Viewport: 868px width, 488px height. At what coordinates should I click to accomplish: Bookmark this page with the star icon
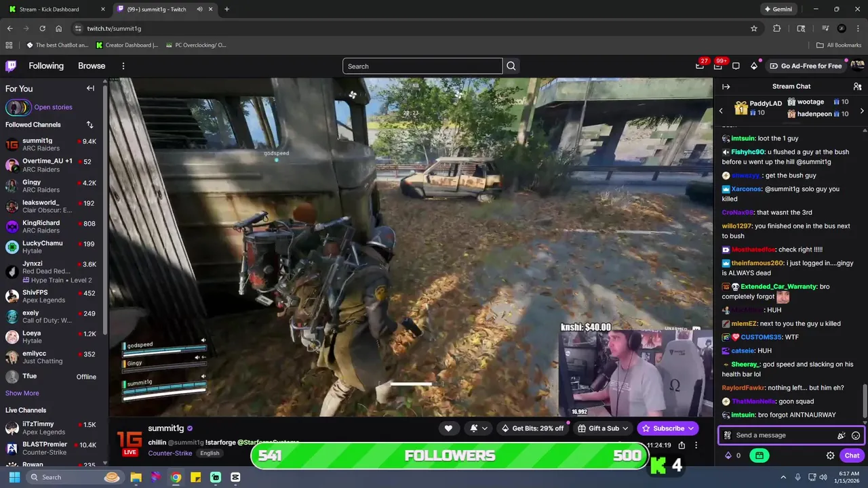point(753,28)
